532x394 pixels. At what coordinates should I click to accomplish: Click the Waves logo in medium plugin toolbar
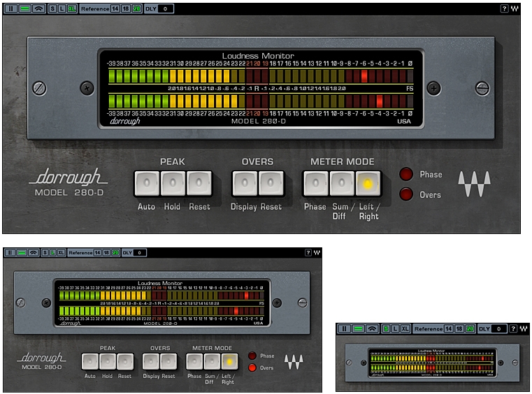coord(317,253)
